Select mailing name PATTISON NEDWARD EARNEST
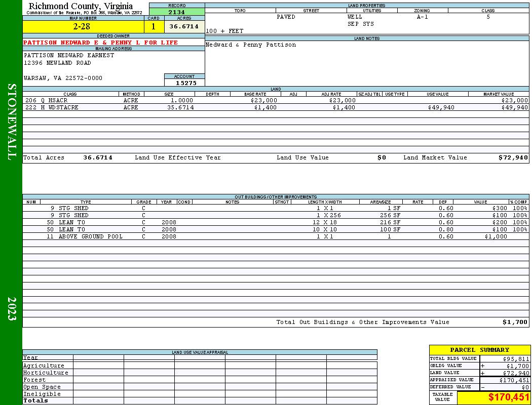532x405 pixels. point(69,55)
